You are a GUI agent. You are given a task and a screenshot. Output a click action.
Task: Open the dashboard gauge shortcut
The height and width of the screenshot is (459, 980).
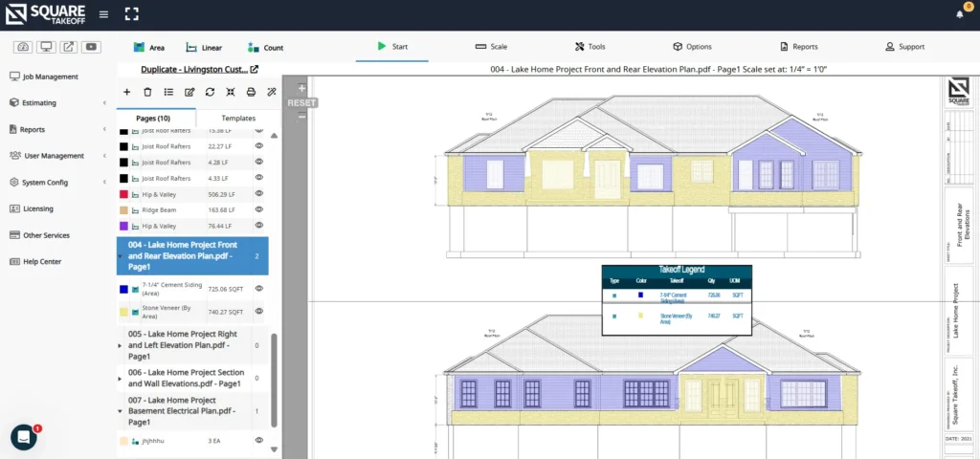(x=24, y=47)
